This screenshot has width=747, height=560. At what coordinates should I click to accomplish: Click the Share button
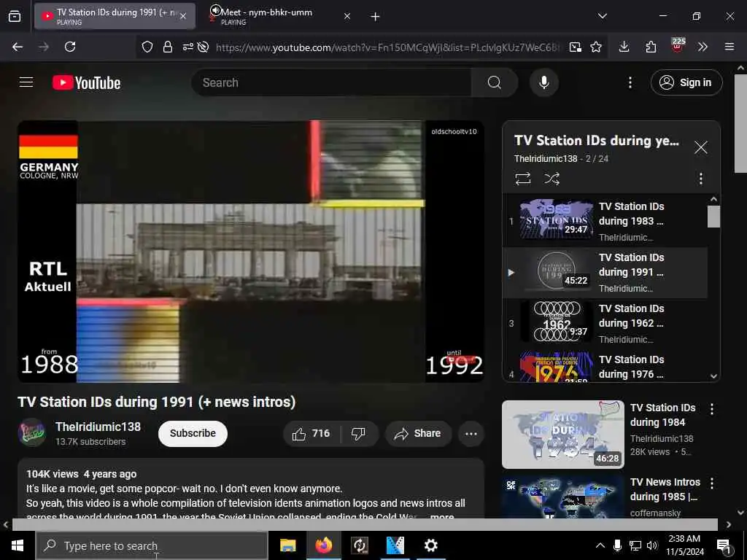(x=418, y=433)
